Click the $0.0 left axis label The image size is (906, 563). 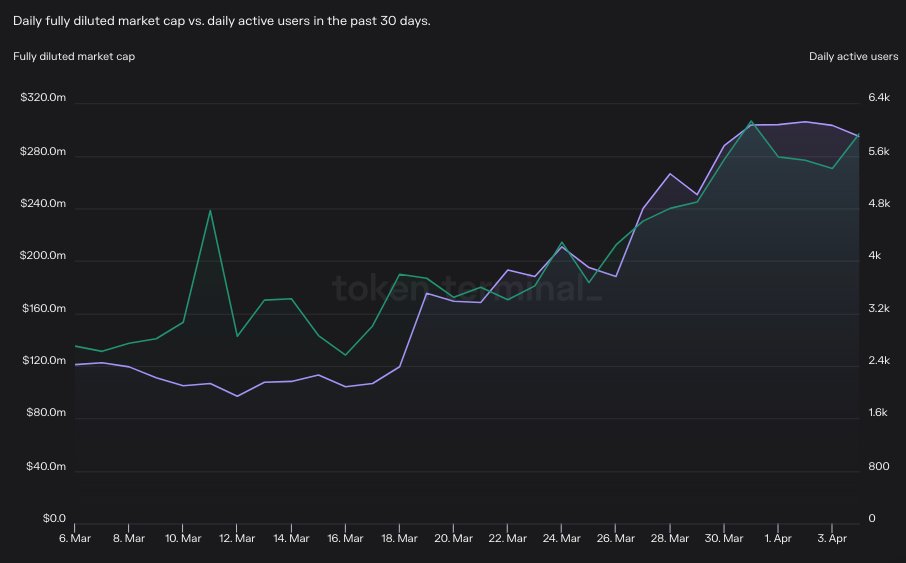54,518
